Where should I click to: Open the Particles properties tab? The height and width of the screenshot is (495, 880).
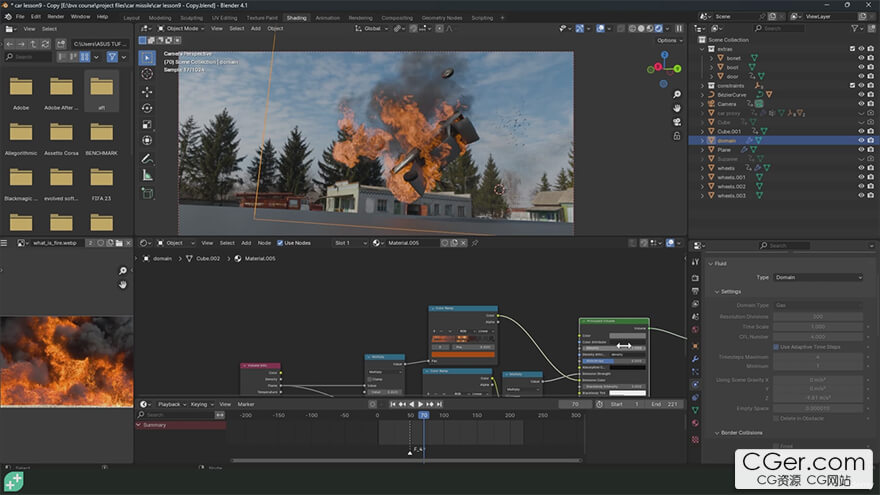point(695,372)
